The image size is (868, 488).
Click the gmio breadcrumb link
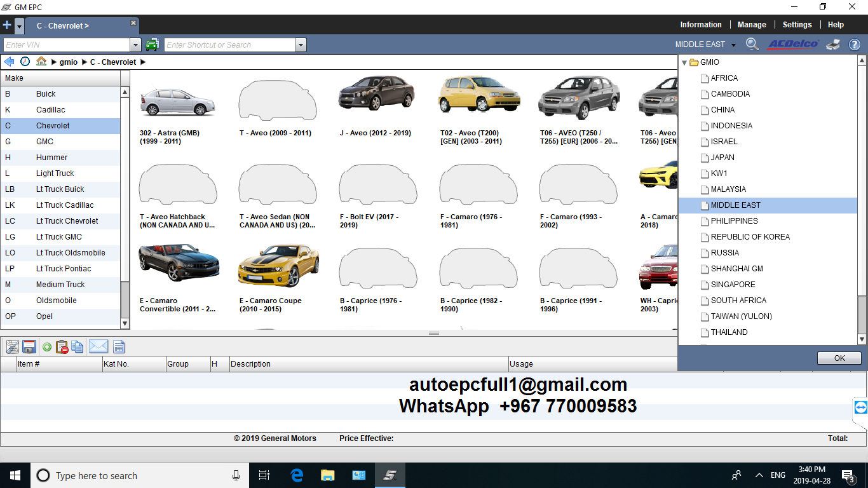(69, 62)
